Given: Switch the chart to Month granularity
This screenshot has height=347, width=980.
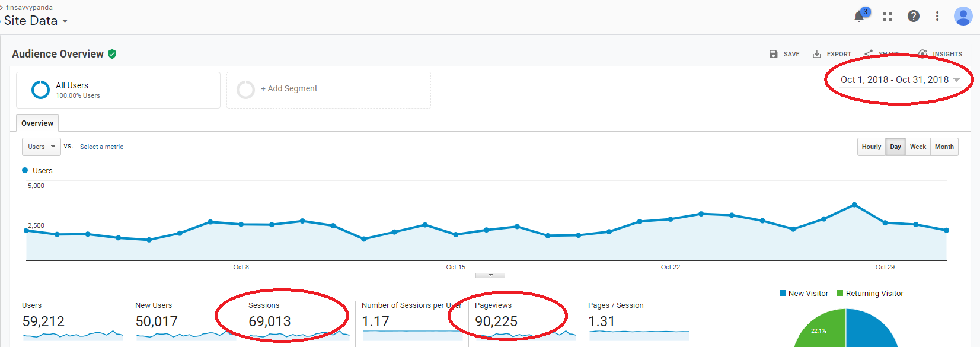Looking at the screenshot, I should click(x=944, y=147).
